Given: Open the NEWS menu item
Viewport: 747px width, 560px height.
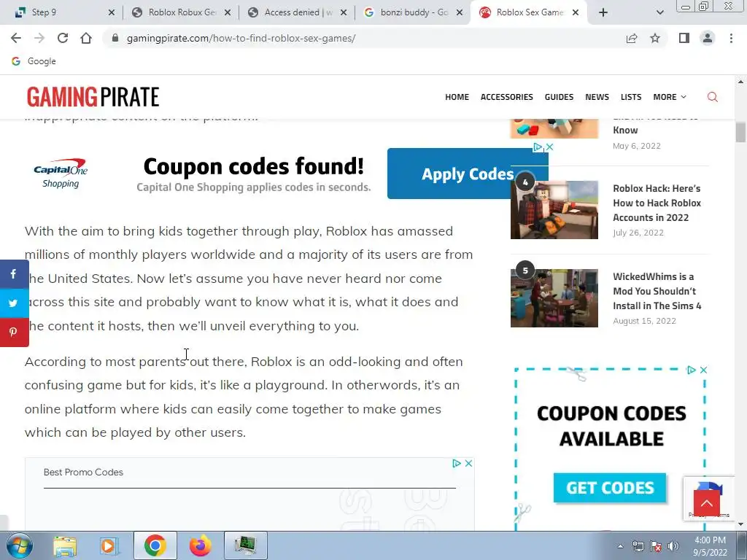Looking at the screenshot, I should coord(597,97).
